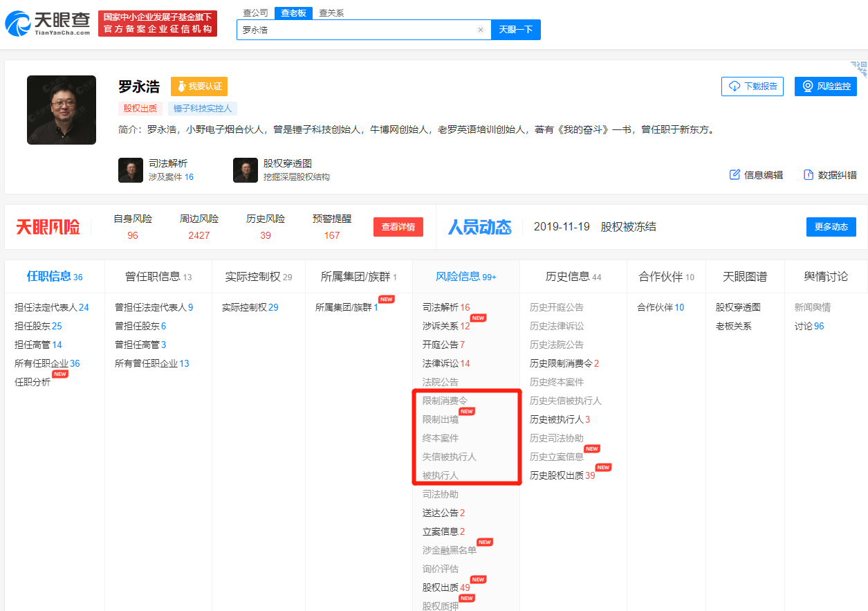Click 所有曾任职企业 13
This screenshot has width=868, height=611.
click(151, 363)
